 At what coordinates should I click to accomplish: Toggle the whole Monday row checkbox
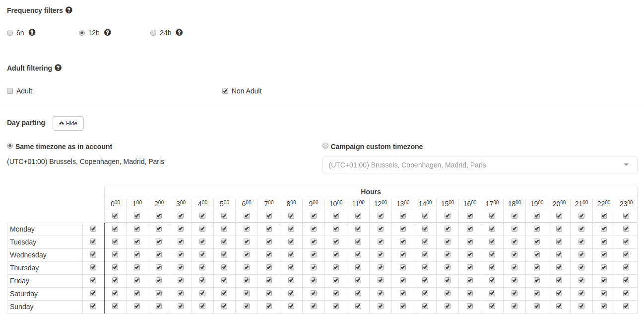pyautogui.click(x=93, y=229)
